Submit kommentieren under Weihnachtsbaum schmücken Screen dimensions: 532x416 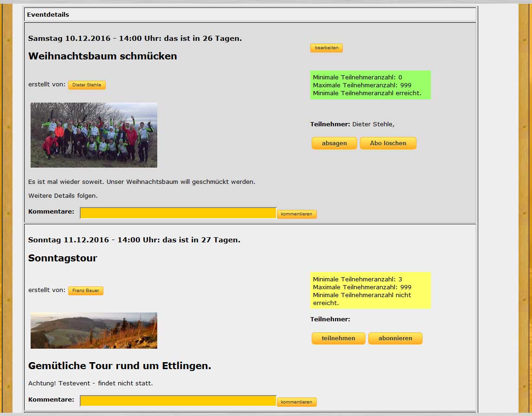pos(296,214)
